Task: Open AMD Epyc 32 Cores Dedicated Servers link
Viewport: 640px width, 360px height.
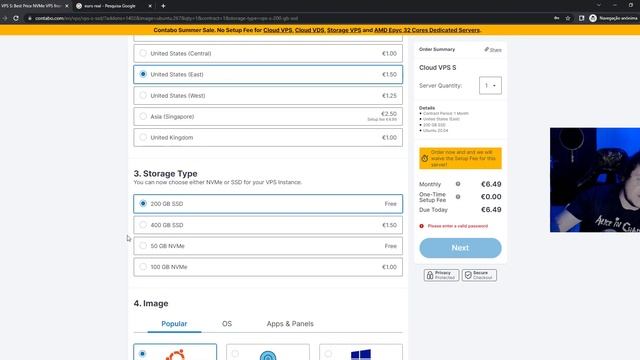Action: tap(427, 30)
